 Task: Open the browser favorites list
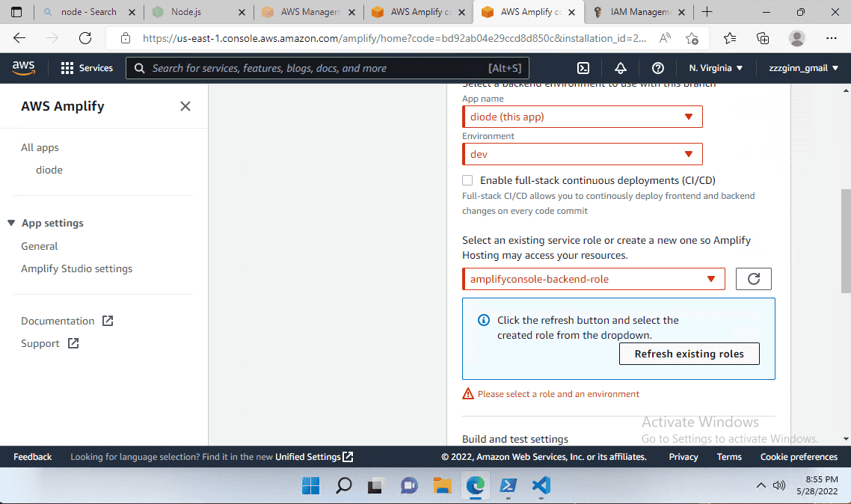[x=730, y=38]
